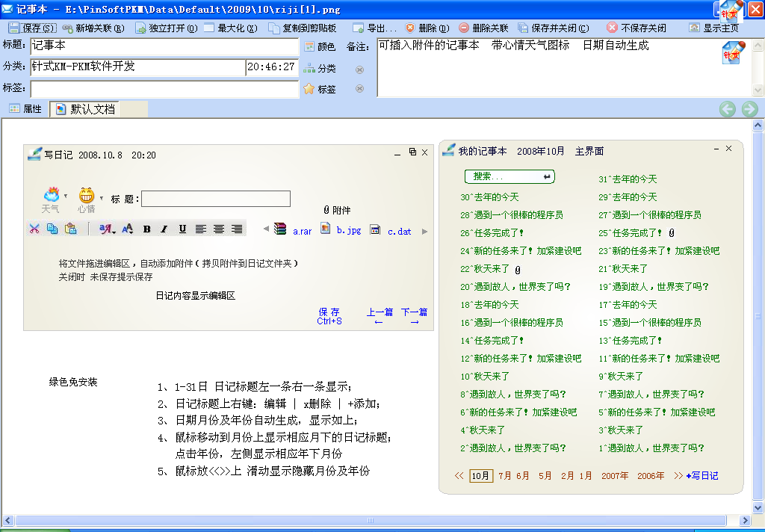Image resolution: width=765 pixels, height=532 pixels.
Task: Click the 导出 export button
Action: point(374,28)
